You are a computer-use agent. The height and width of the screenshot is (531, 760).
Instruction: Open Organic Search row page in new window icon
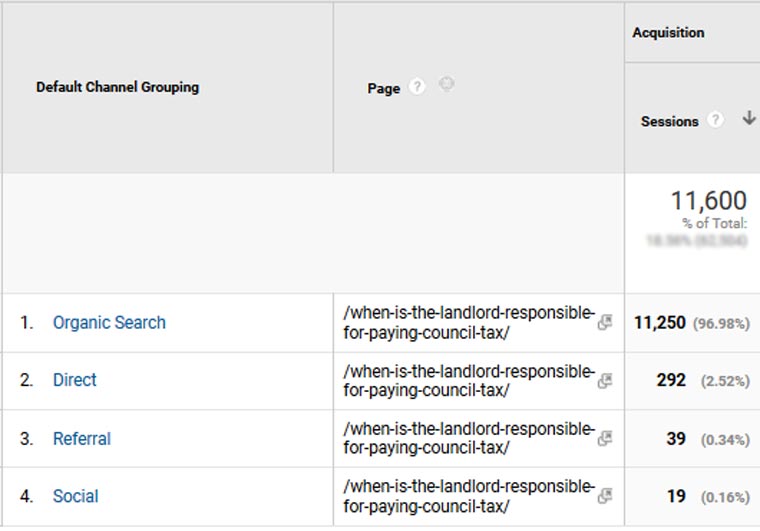pyautogui.click(x=604, y=322)
